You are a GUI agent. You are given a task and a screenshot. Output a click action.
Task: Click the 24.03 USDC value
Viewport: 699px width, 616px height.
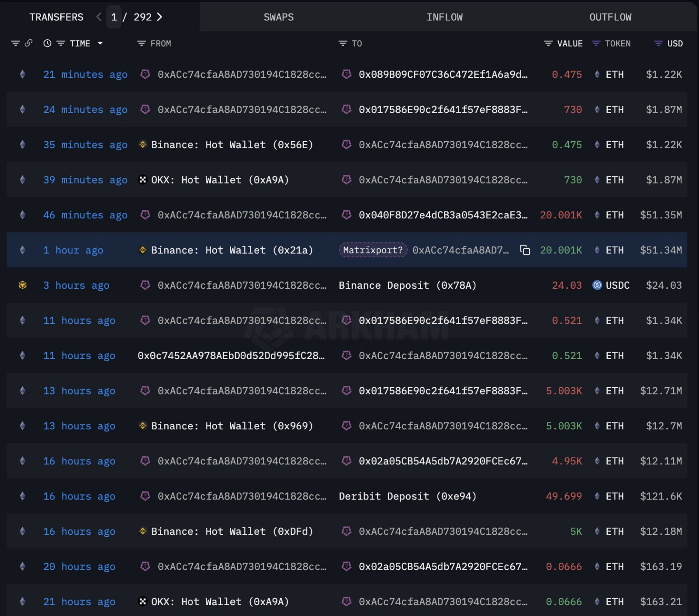567,285
